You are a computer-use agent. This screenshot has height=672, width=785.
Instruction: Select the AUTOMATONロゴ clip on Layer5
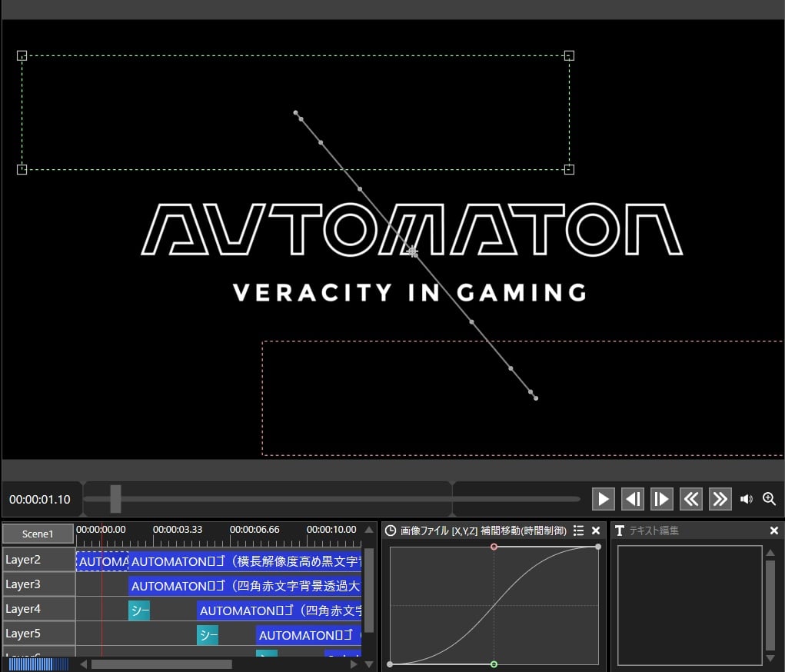[309, 635]
